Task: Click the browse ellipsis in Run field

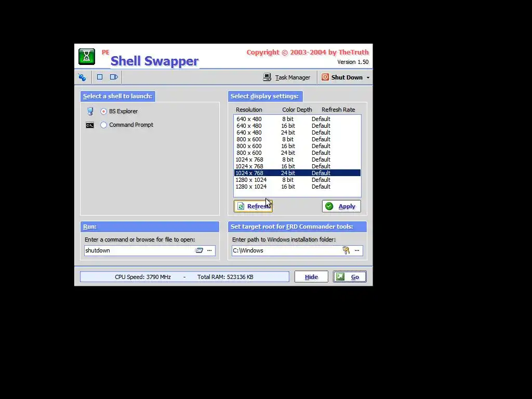Action: coord(210,250)
